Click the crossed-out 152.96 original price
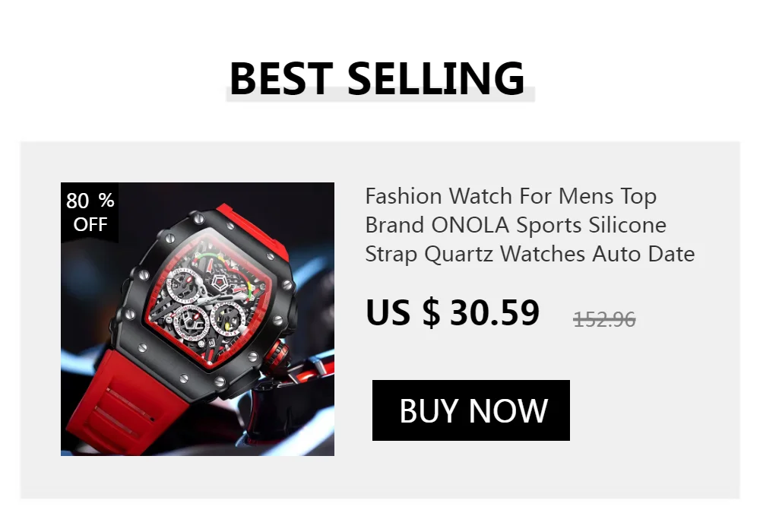 point(604,319)
